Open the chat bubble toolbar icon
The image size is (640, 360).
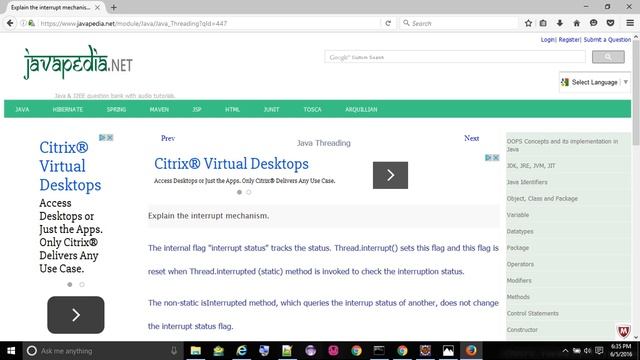pos(593,23)
